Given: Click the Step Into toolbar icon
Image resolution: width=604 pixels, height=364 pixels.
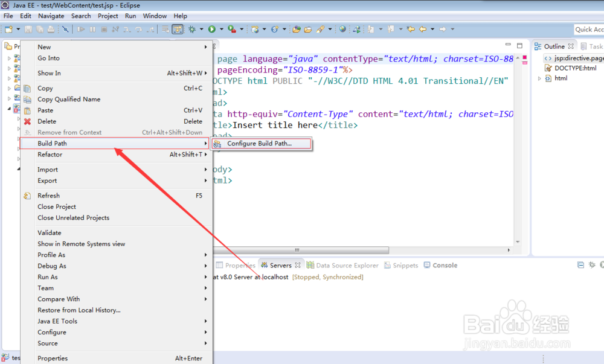Looking at the screenshot, I should [x=127, y=29].
